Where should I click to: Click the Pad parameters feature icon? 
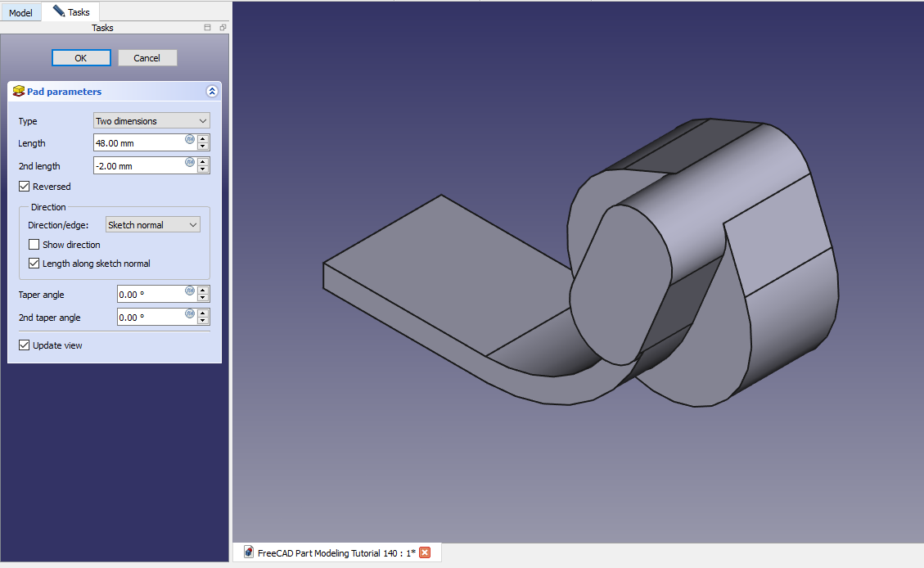tap(19, 92)
